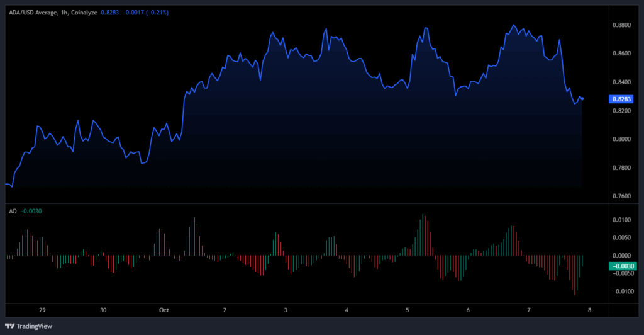Select the AO indicator label
This screenshot has height=335, width=644.
point(12,212)
